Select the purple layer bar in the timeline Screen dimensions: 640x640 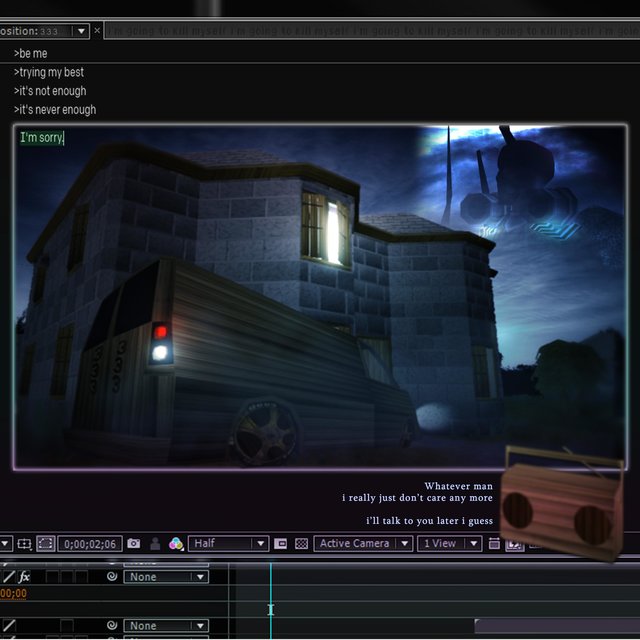[x=557, y=626]
